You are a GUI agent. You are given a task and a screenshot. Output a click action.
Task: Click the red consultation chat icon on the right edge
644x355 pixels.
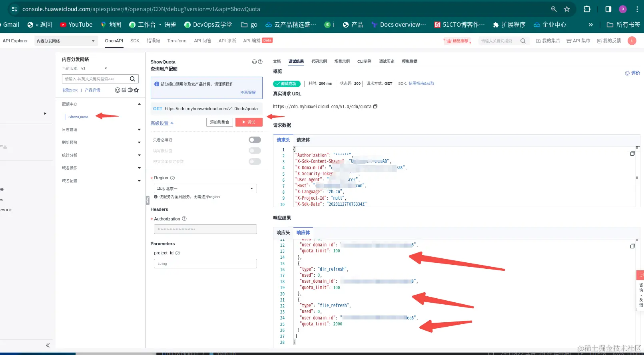click(x=641, y=275)
